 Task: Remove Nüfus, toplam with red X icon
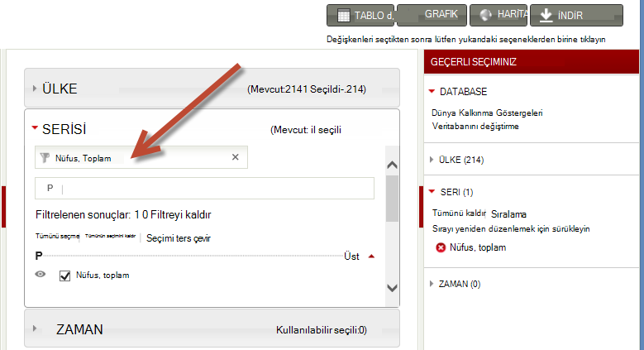pyautogui.click(x=441, y=247)
